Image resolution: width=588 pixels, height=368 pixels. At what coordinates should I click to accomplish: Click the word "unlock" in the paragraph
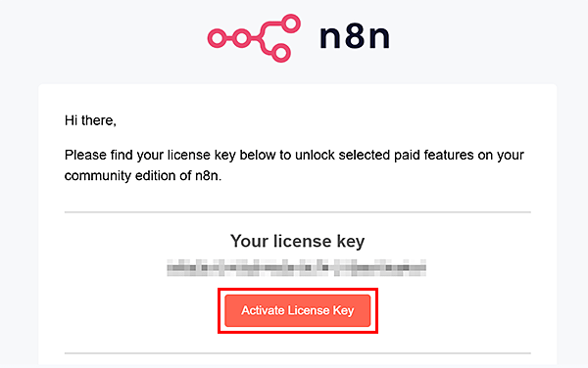pos(315,155)
